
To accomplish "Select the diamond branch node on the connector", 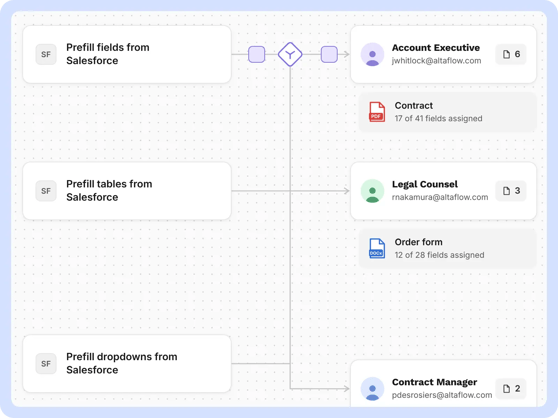I will [x=290, y=54].
